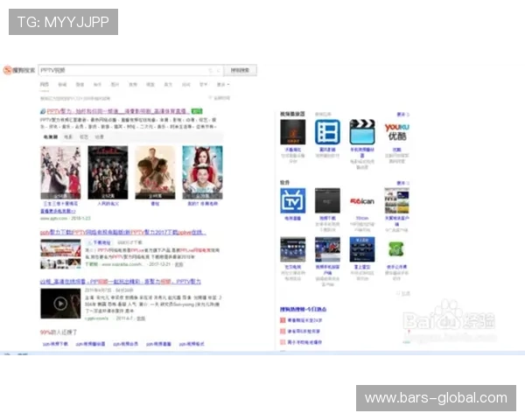Play the dark video thumbnail result
This screenshot has height=420, width=525.
(60, 303)
